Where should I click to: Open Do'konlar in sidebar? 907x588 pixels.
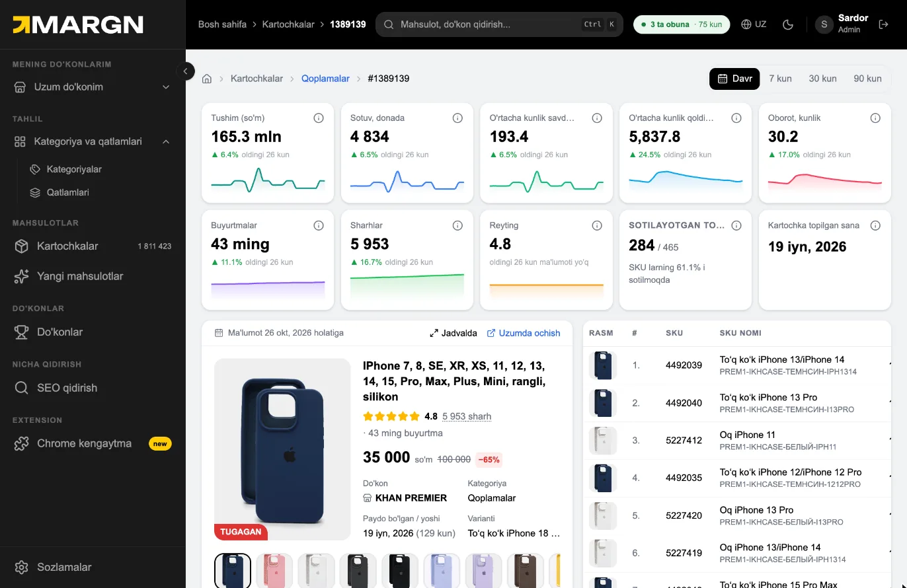pyautogui.click(x=93, y=332)
